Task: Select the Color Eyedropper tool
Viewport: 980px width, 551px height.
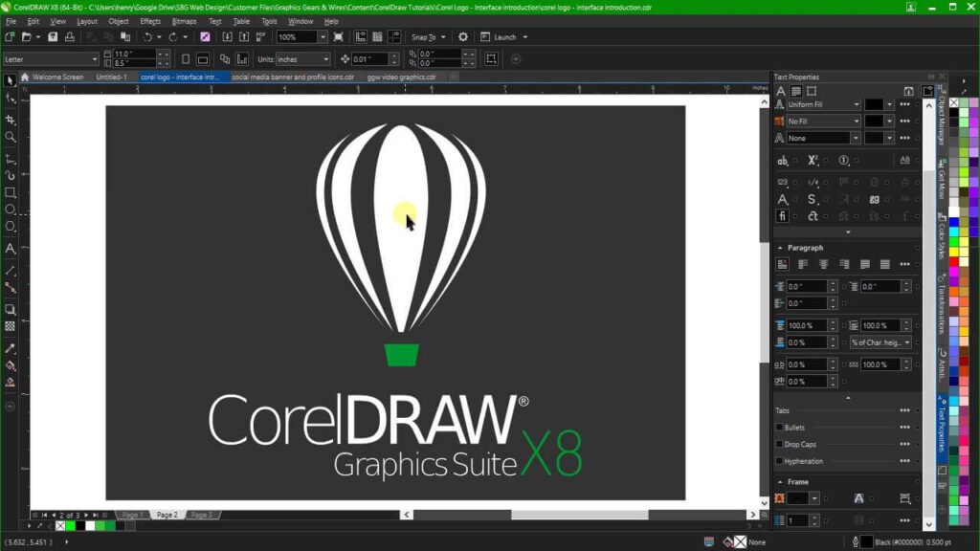Action: [10, 348]
